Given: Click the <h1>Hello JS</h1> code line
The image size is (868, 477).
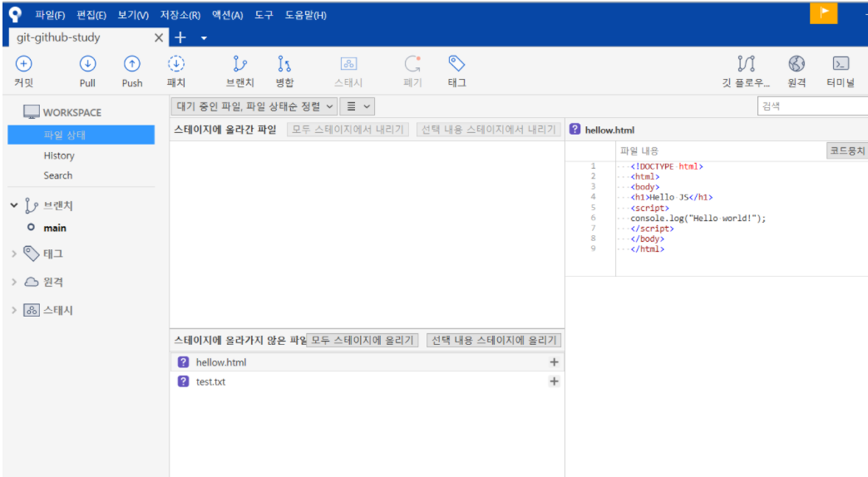Looking at the screenshot, I should pyautogui.click(x=672, y=197).
